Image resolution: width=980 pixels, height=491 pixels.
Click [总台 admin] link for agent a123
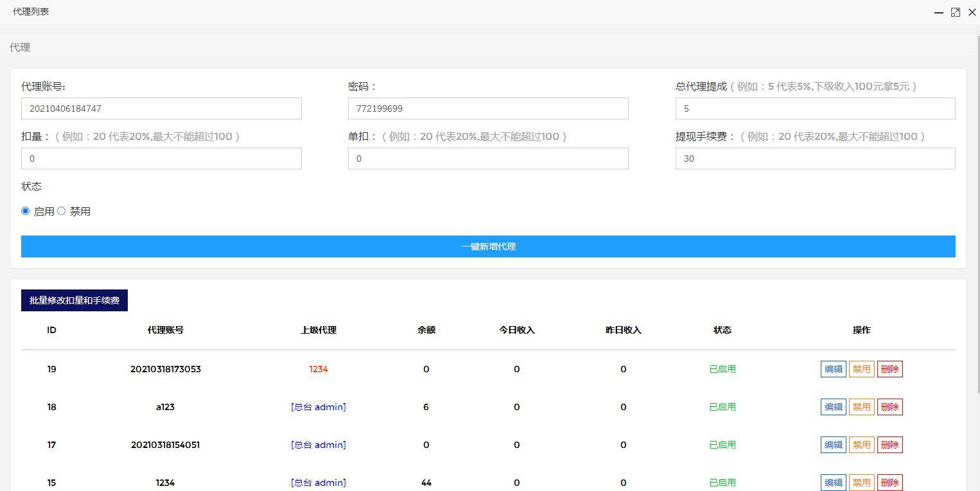click(x=319, y=406)
